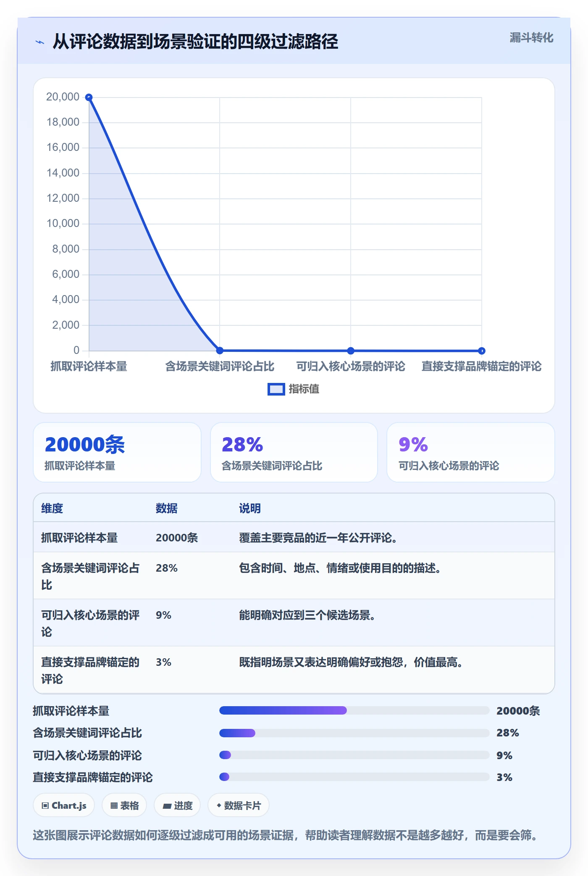Click the 9% data card
The image size is (588, 876).
click(471, 452)
